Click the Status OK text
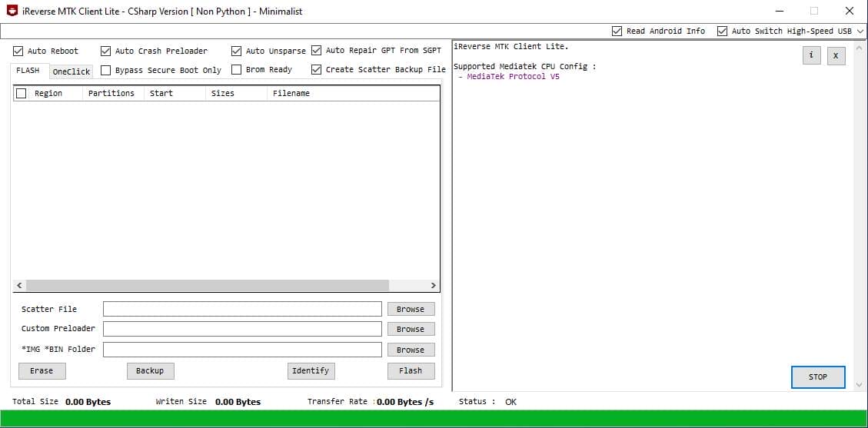 tap(511, 402)
